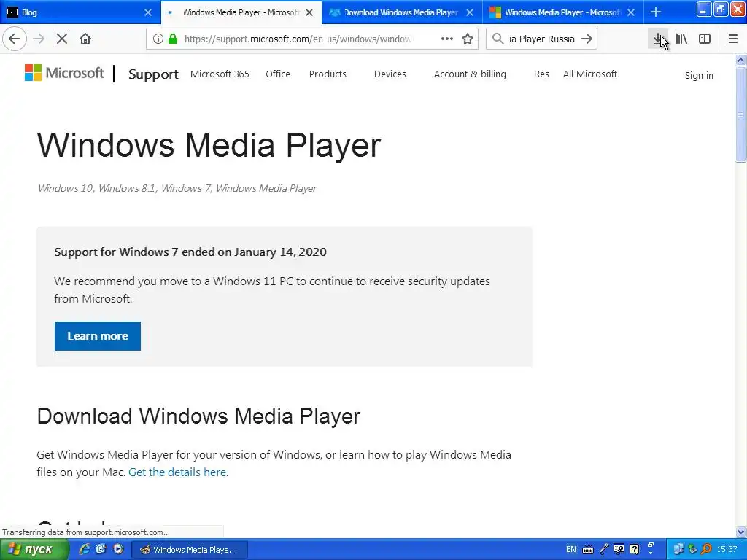This screenshot has width=747, height=560.
Task: Click the taskbar clock showing 15:37
Action: [x=727, y=550]
